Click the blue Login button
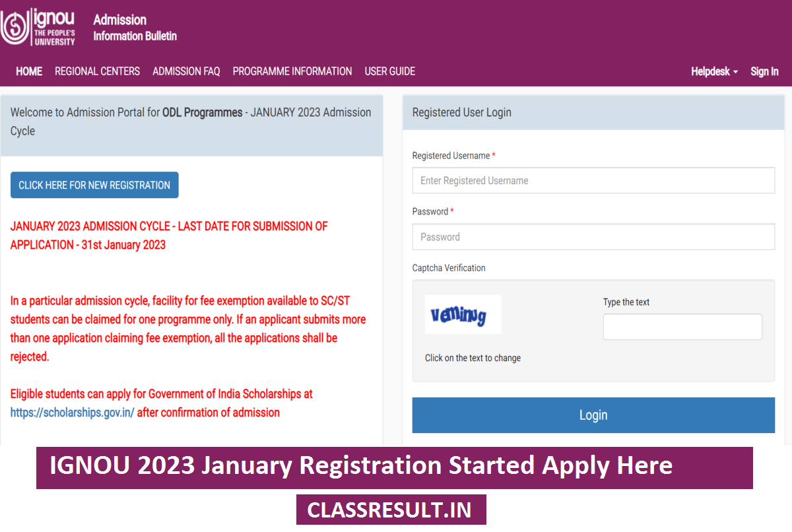 point(593,415)
